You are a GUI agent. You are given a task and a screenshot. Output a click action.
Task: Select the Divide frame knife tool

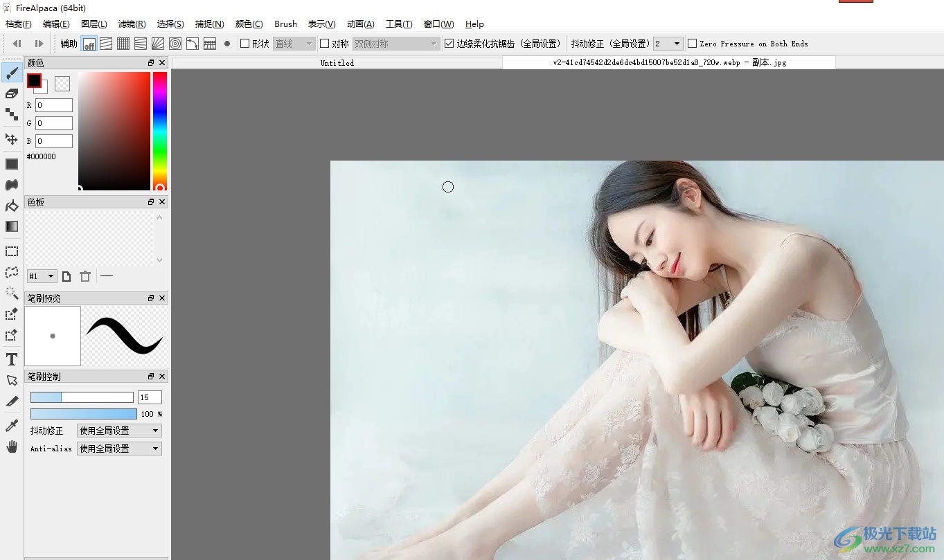click(x=12, y=401)
